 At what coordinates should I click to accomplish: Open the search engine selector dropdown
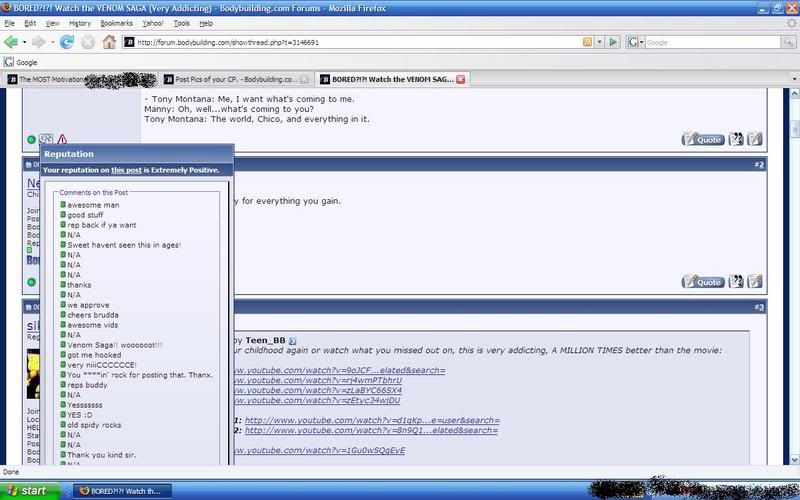click(x=635, y=42)
